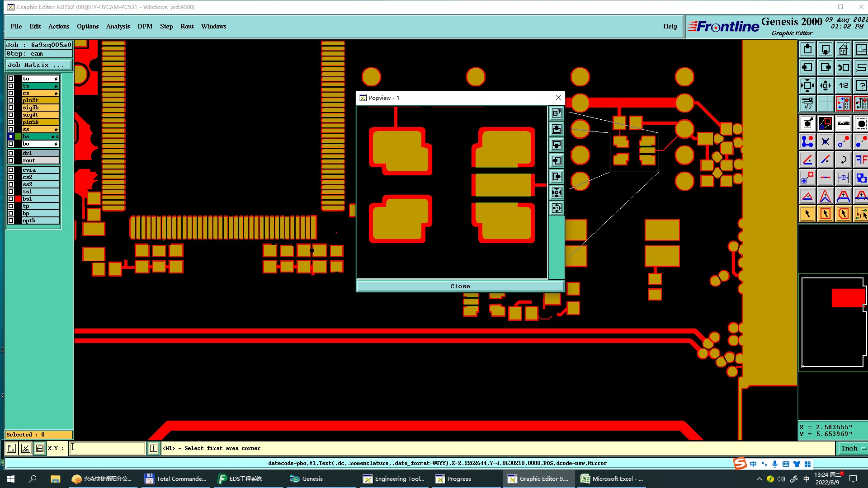Image resolution: width=868 pixels, height=488 pixels.
Task: Click the Close button in Popview
Action: 460,286
